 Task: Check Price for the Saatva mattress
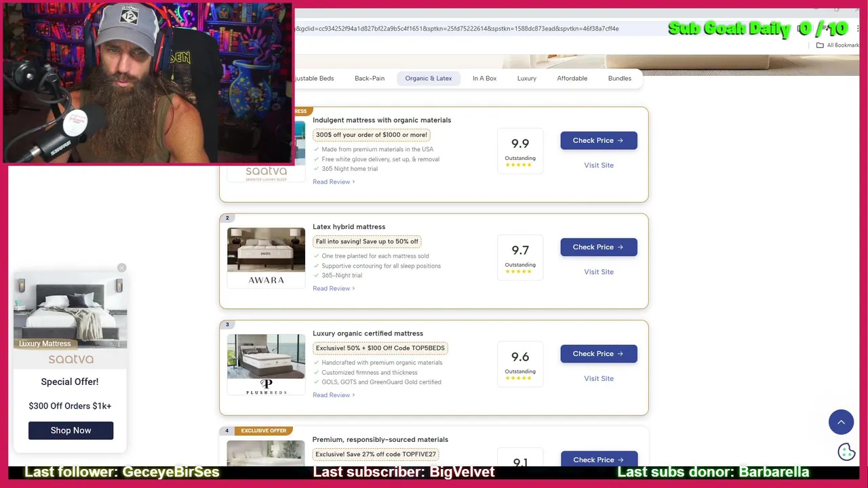(599, 140)
